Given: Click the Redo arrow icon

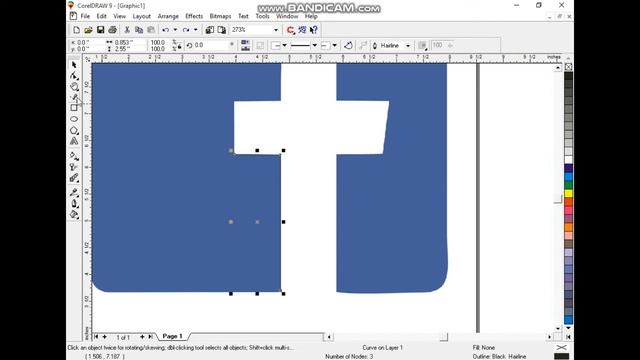Looking at the screenshot, I should click(186, 30).
